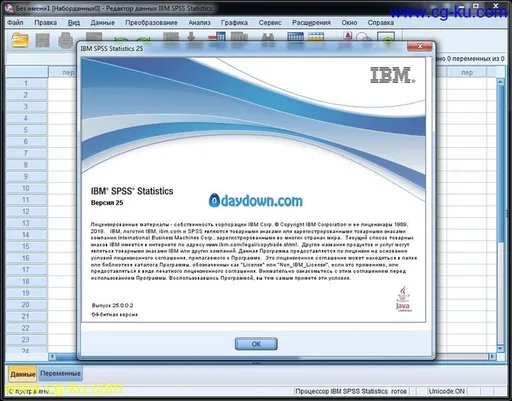Click the "Выпуск 25.0.0.2" release text
Viewport: 512px width, 401px height.
pos(112,305)
